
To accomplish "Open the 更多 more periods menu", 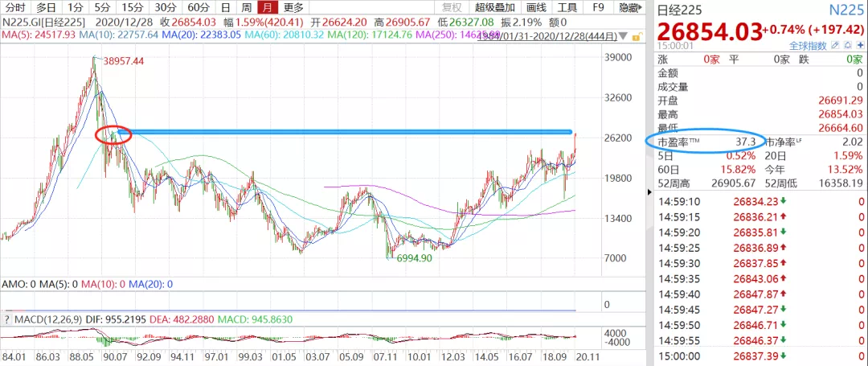I will (x=293, y=7).
